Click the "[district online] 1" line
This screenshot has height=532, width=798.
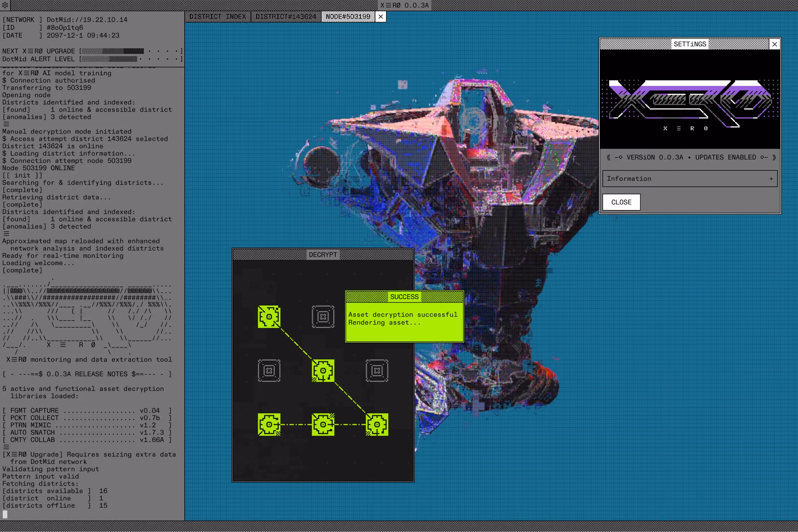(x=53, y=498)
